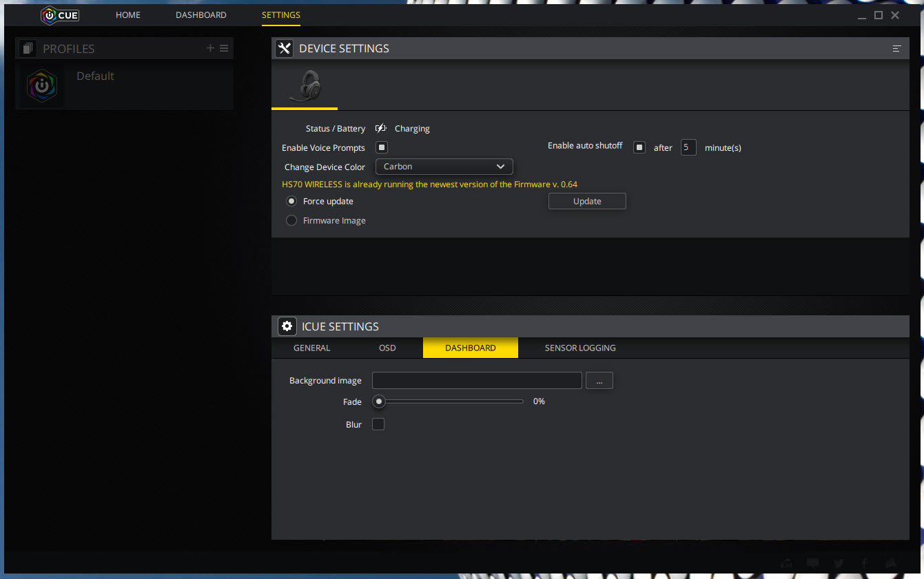The height and width of the screenshot is (579, 924).
Task: Open the Change Device Color dropdown
Action: click(444, 167)
